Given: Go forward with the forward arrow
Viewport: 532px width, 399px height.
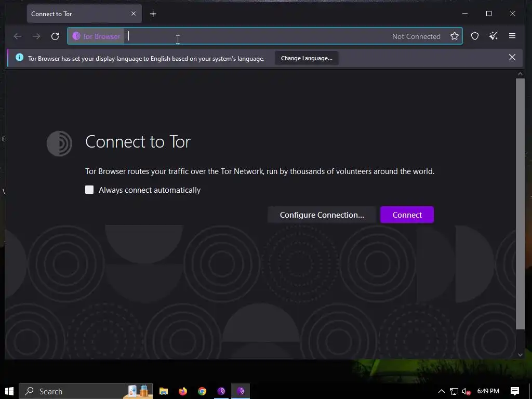Looking at the screenshot, I should pos(36,36).
